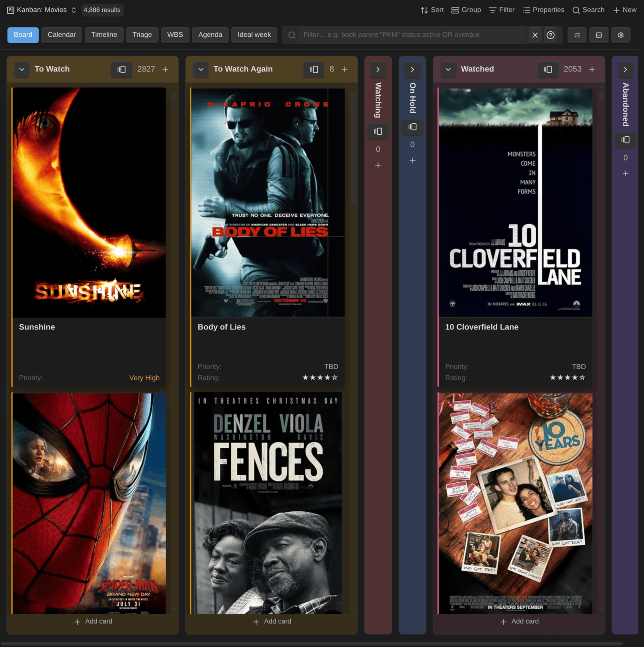Click Add card under To Watch column
The width and height of the screenshot is (644, 647).
pyautogui.click(x=93, y=621)
